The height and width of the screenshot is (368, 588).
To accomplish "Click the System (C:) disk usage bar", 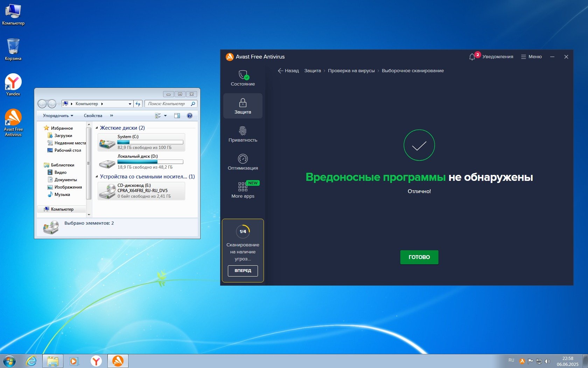I will (x=150, y=142).
